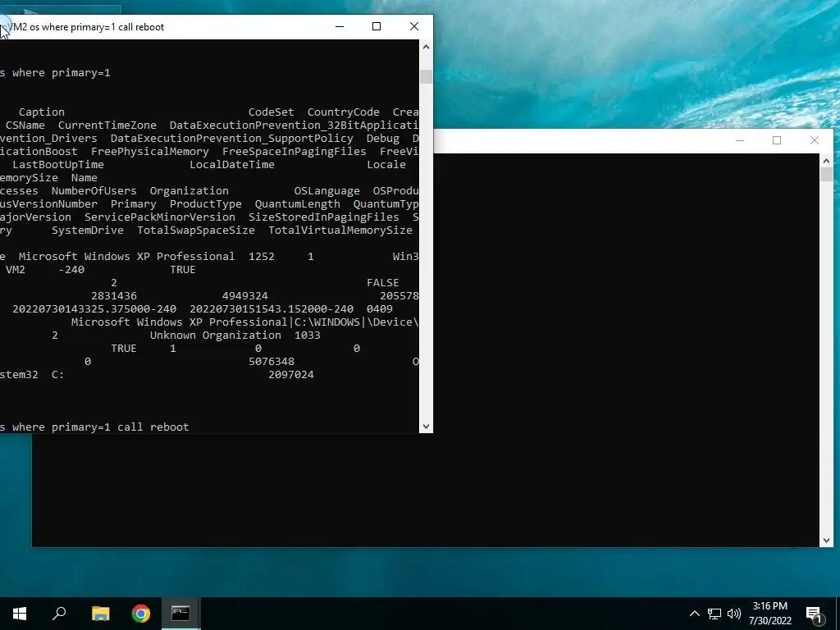
Task: Click the 'QuantumLength' header text
Action: point(297,203)
